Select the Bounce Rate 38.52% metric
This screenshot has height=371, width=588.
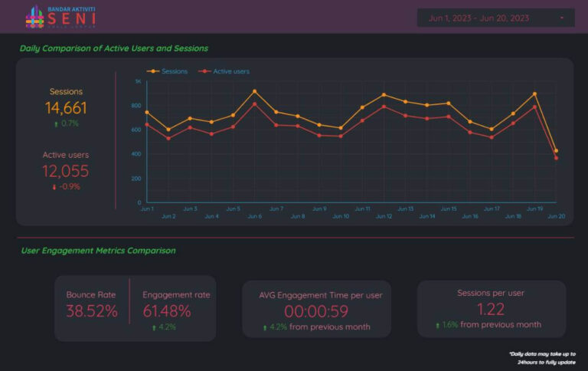91,311
